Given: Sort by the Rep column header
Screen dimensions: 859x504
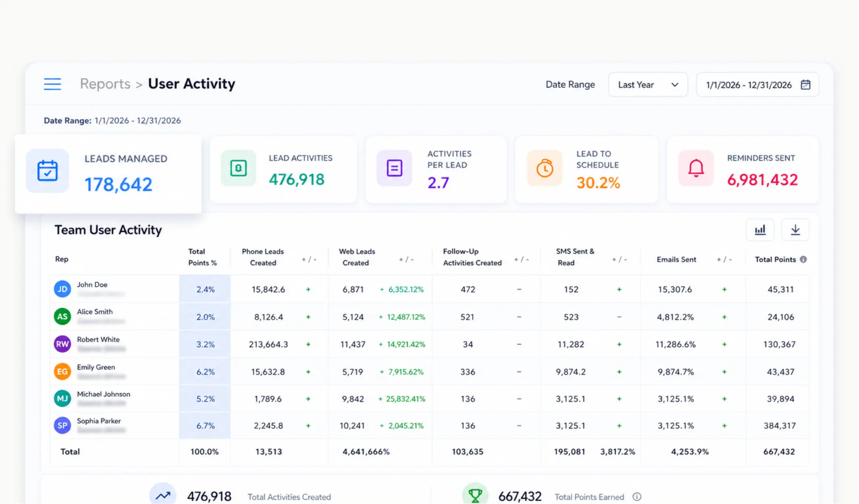Looking at the screenshot, I should click(62, 259).
